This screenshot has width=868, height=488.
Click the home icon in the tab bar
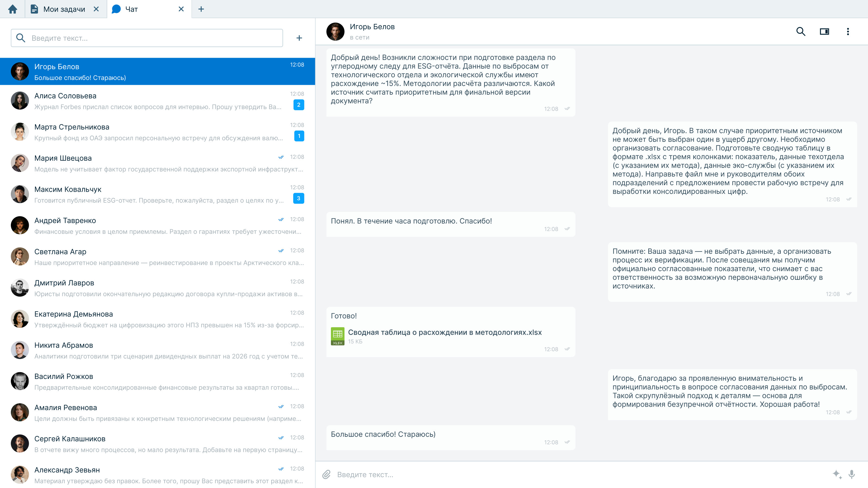[x=13, y=9]
